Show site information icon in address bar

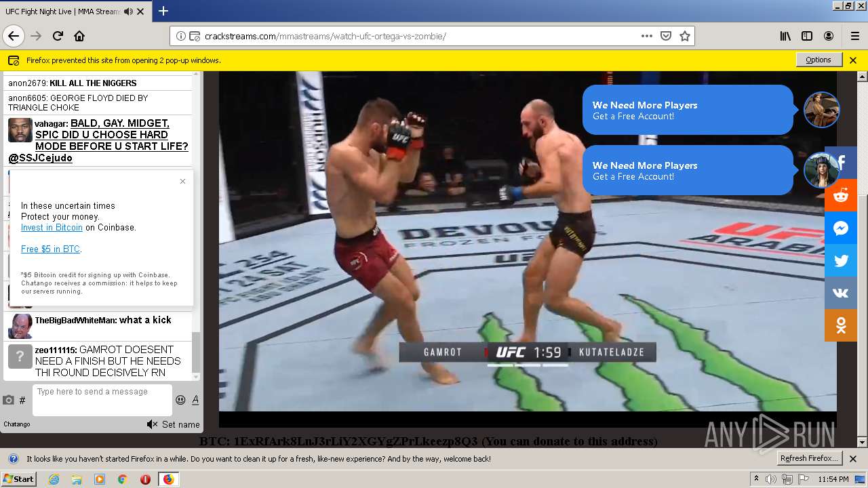click(181, 37)
